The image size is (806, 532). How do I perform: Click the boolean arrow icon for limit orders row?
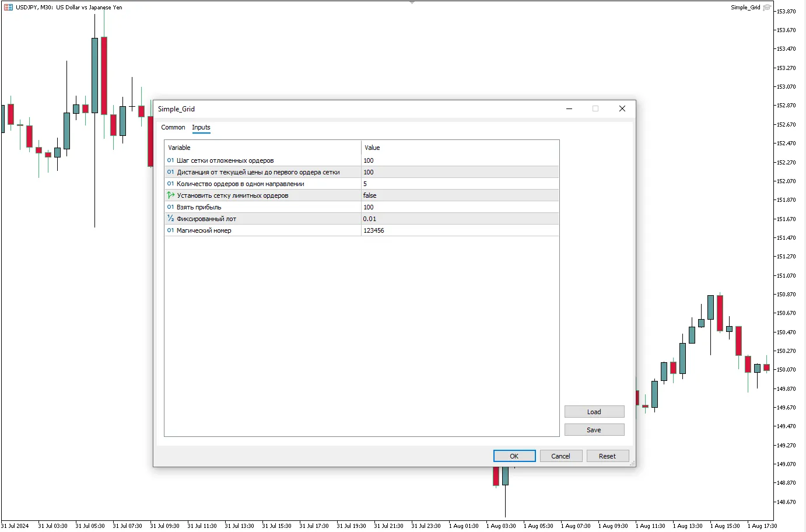coord(170,195)
